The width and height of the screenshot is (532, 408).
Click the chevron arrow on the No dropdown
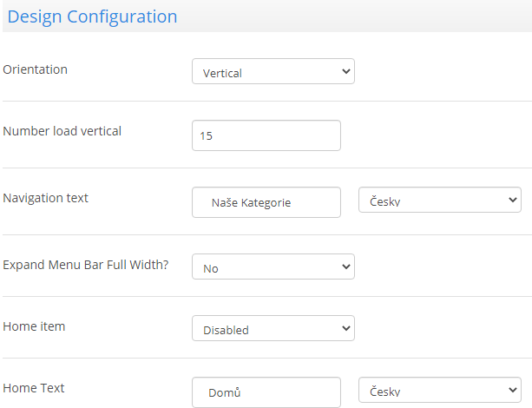click(x=345, y=267)
